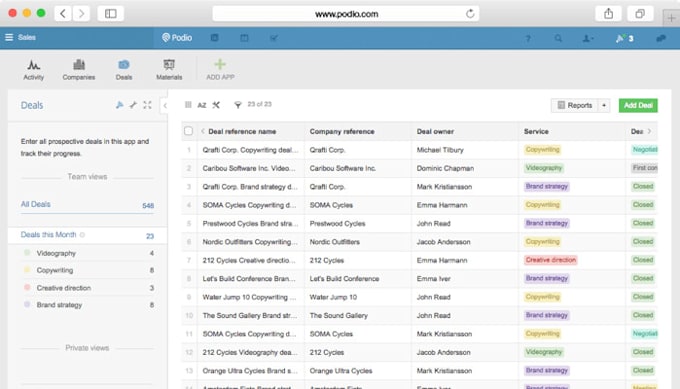This screenshot has width=680, height=389.
Task: Sort by Company reference column header
Action: click(342, 131)
